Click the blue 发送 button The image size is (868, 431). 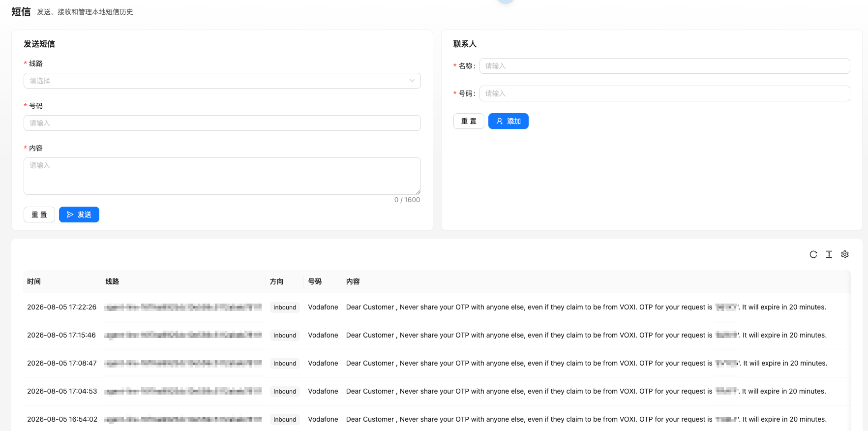(79, 215)
